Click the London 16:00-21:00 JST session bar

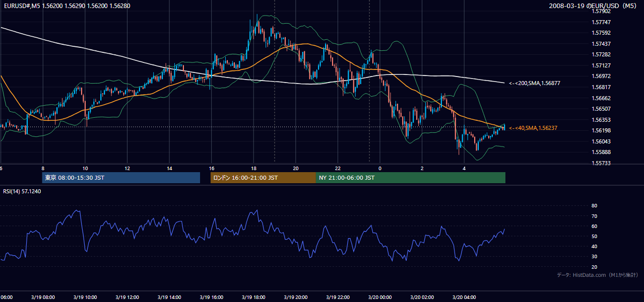[263, 178]
